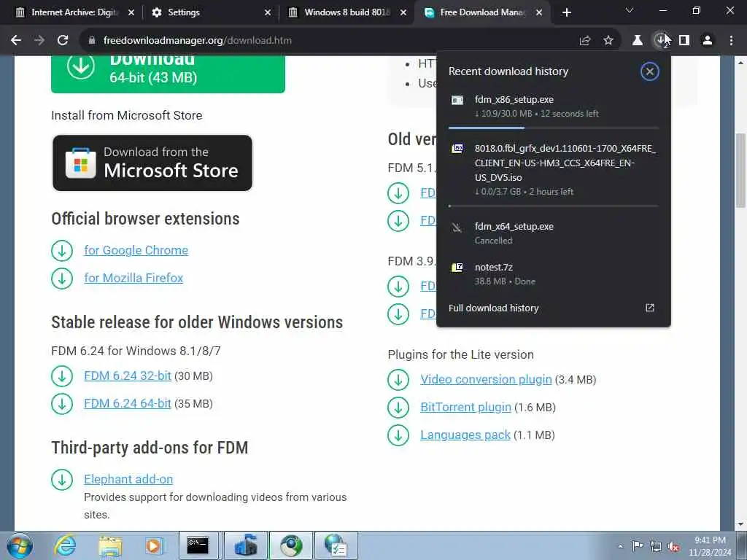Open full download history external link icon
Screen dimensions: 747x560
[x=650, y=308]
